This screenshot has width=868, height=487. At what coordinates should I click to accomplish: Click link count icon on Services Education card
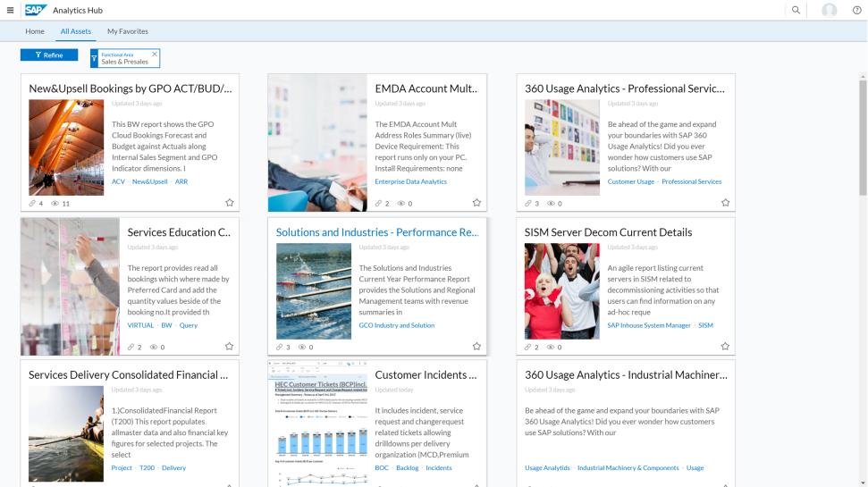click(131, 347)
